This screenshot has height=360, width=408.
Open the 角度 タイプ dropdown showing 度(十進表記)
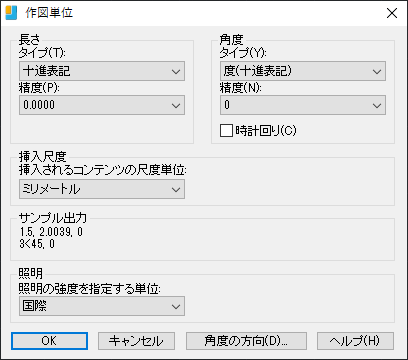point(303,71)
